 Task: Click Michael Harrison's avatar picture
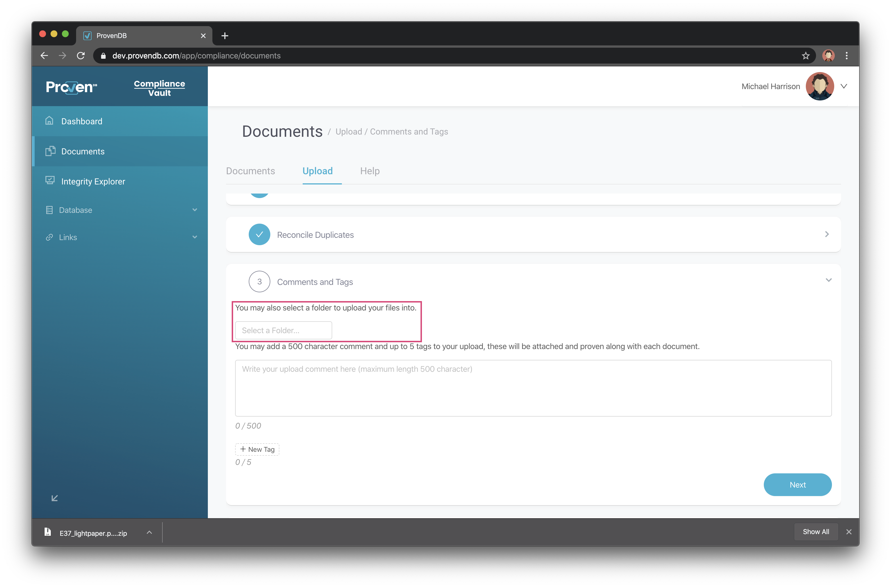(820, 86)
